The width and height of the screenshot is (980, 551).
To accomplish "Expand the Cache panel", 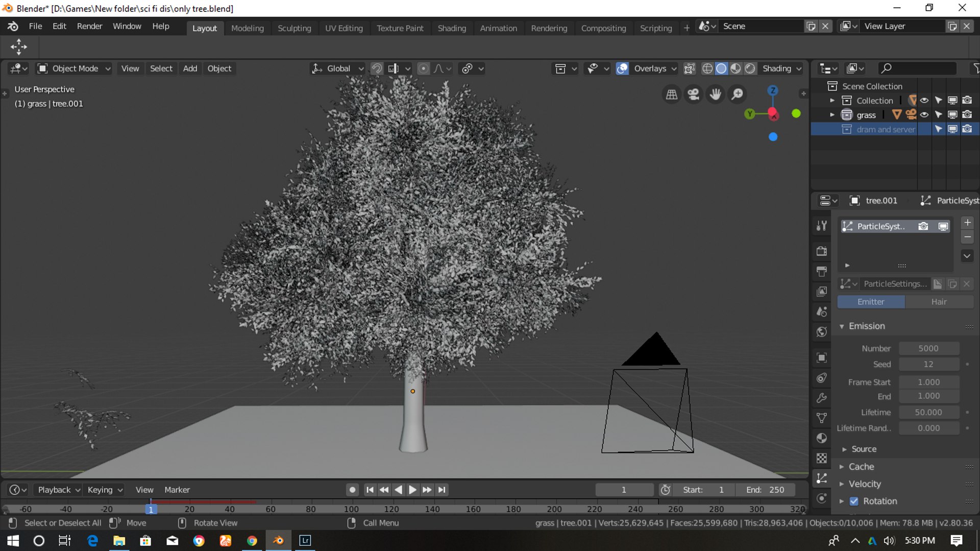I will [x=842, y=467].
